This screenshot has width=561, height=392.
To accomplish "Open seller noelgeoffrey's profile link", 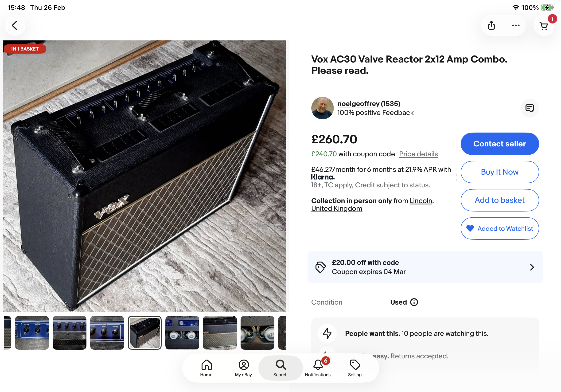I will click(358, 104).
